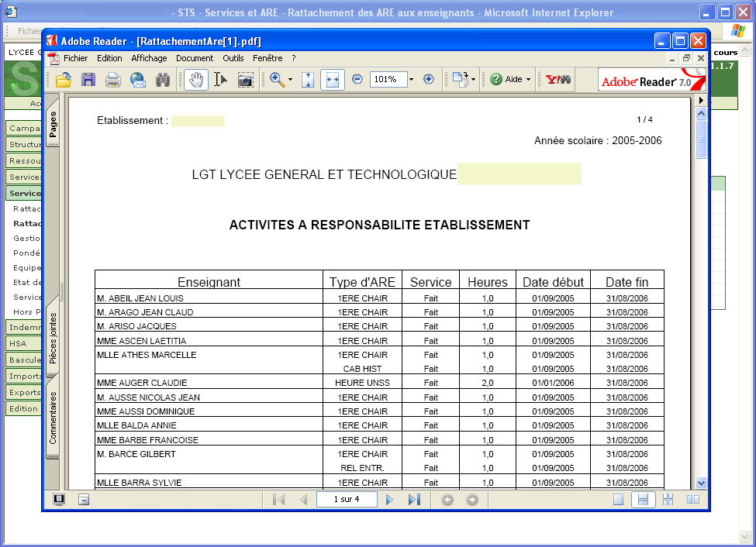Open the zoom percentage dropdown arrow

point(411,80)
